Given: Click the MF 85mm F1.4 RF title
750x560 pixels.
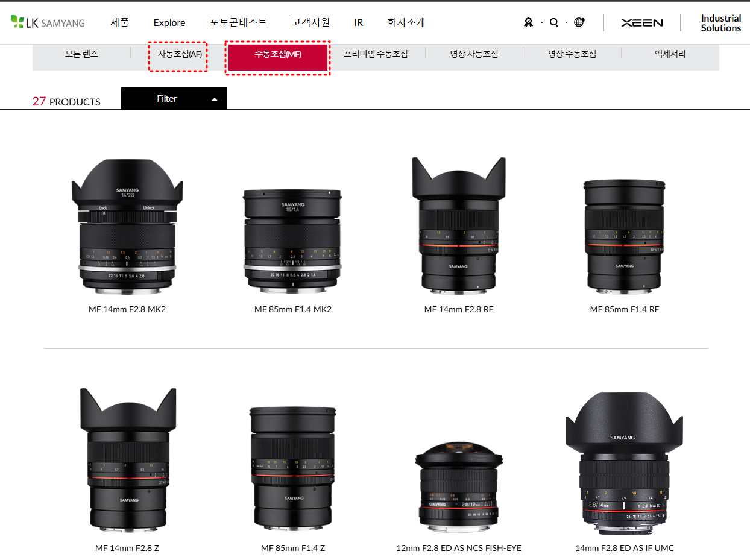Looking at the screenshot, I should [625, 309].
